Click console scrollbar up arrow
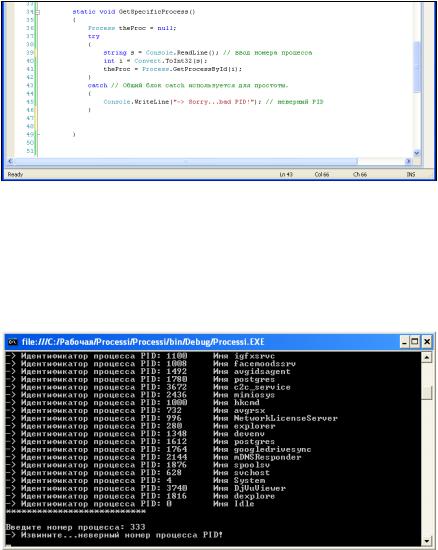The image size is (438, 550). pos(426,357)
